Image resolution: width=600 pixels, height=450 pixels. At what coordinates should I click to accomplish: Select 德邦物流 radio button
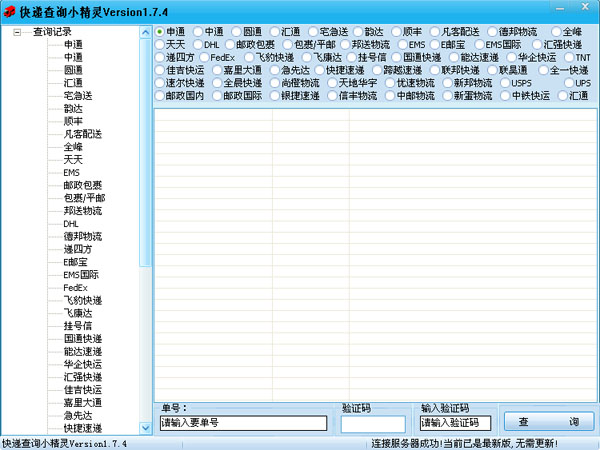(x=492, y=32)
